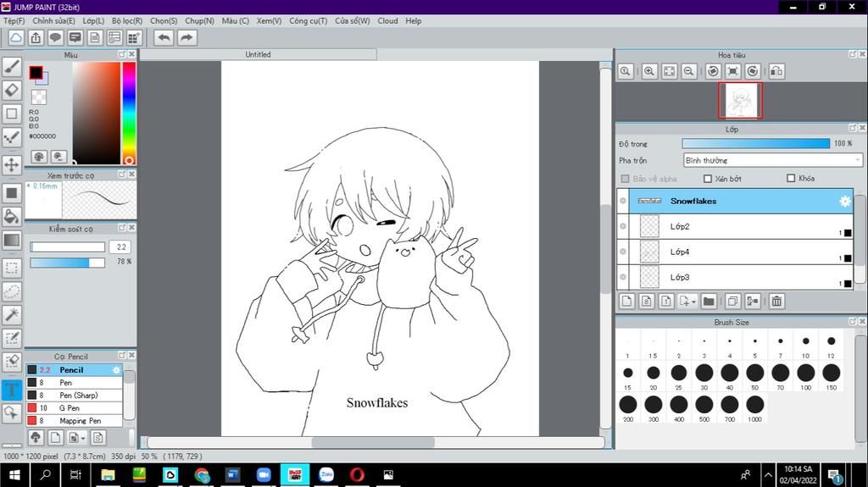Viewport: 868px width, 487px height.
Task: Open the Công cụ(T) menu
Action: point(308,20)
